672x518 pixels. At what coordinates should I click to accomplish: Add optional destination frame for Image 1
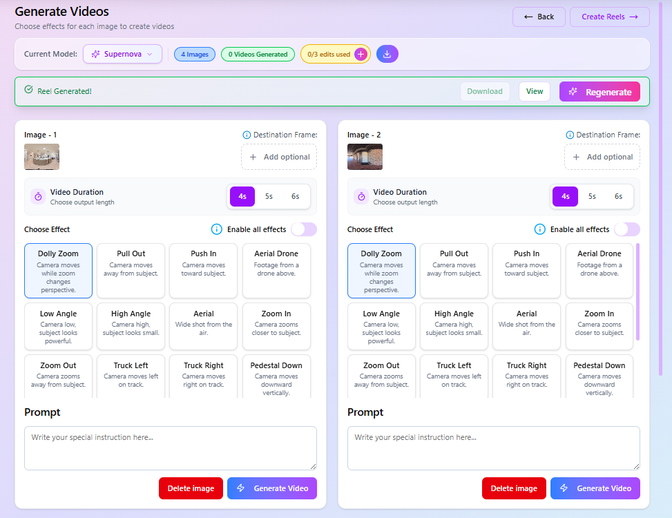coord(279,157)
